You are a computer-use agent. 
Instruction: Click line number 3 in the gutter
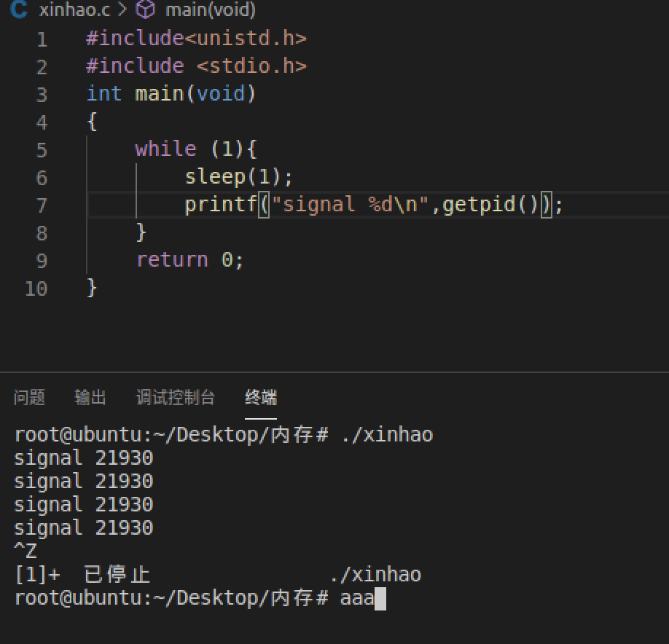[x=42, y=95]
